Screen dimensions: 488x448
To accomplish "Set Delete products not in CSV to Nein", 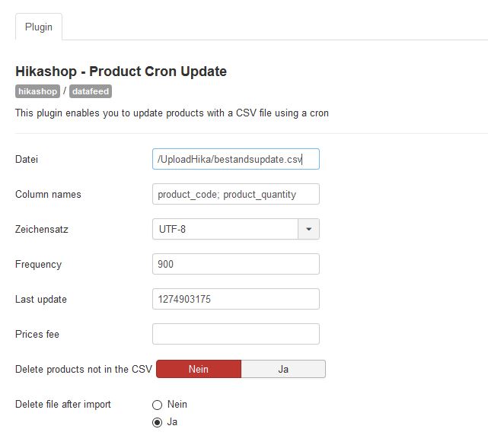I will [x=199, y=369].
